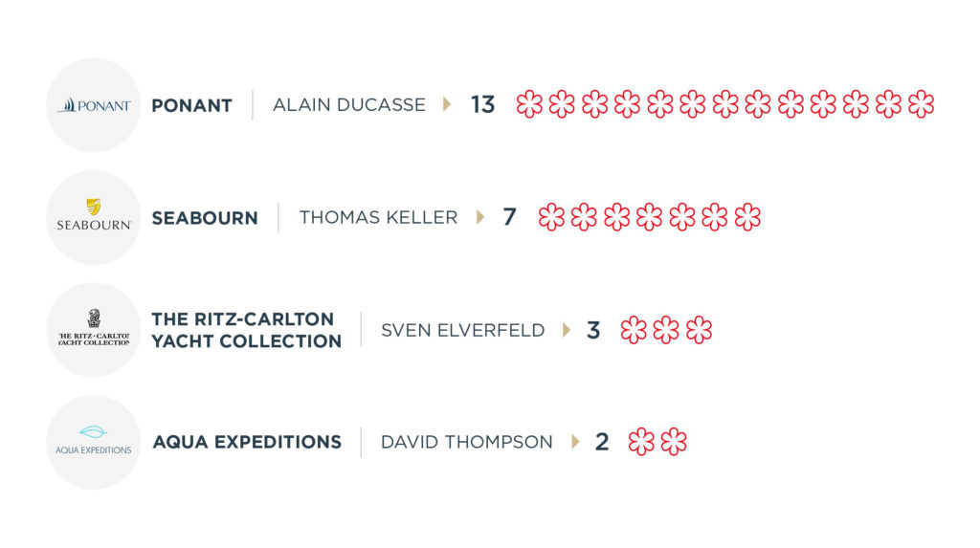Click the Seabourn logo circle
This screenshot has width=980, height=548.
coord(93,218)
